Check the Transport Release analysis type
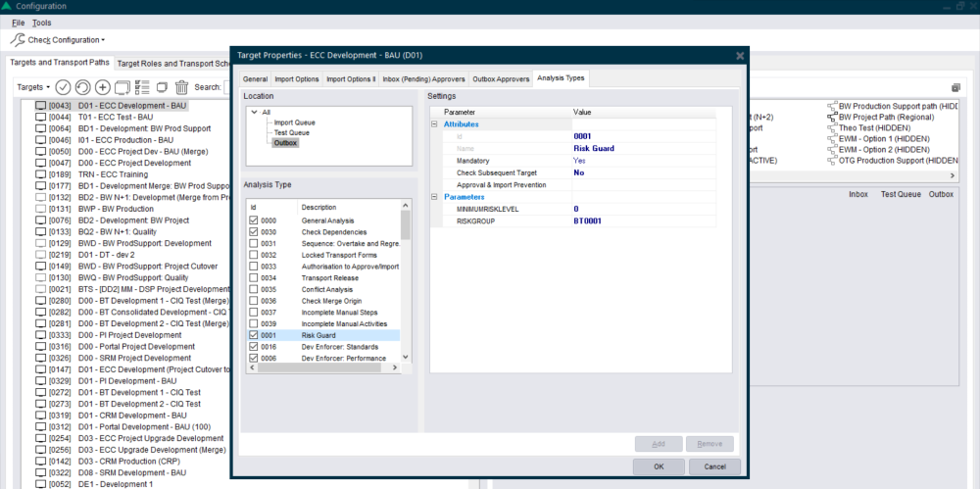This screenshot has width=980, height=489. (254, 277)
